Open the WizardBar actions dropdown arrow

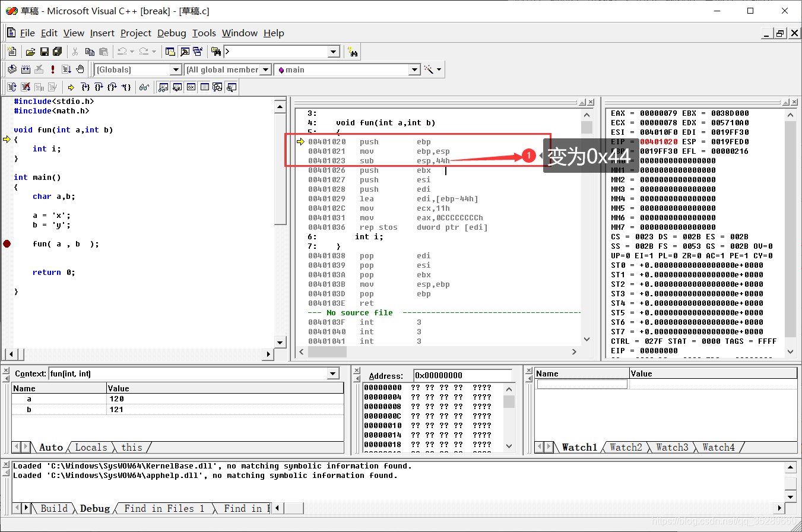click(x=439, y=69)
